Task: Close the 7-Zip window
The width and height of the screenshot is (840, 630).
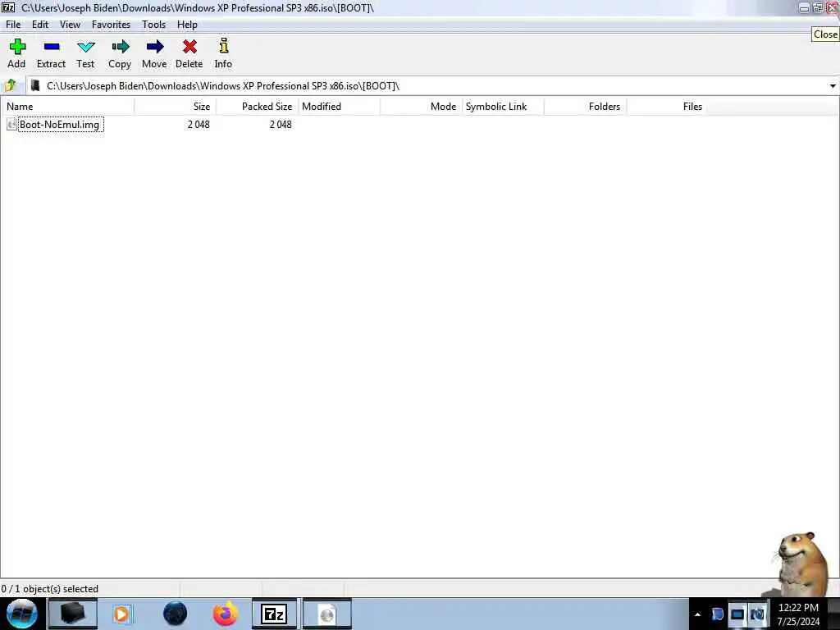Action: click(x=832, y=7)
